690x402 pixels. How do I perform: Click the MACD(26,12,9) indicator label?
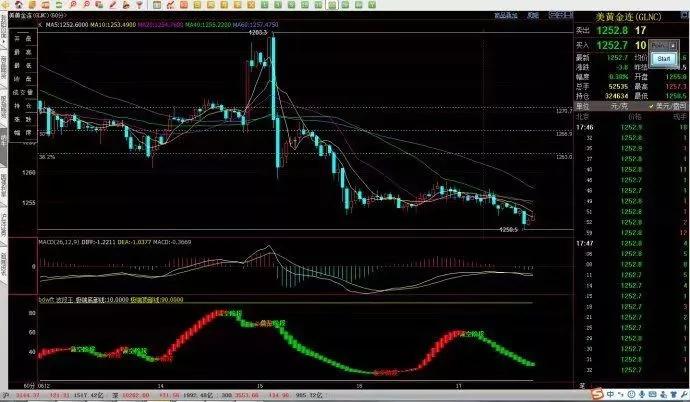tap(59, 242)
